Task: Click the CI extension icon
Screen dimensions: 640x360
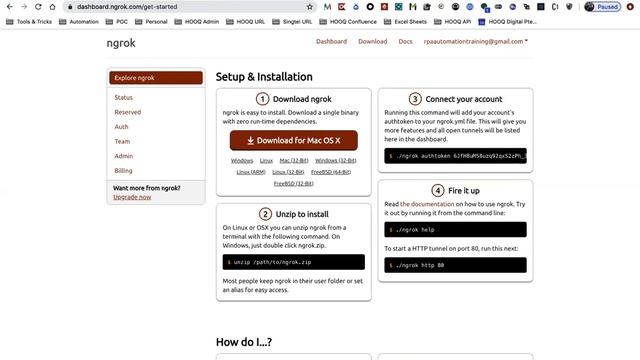Action: coord(555,7)
